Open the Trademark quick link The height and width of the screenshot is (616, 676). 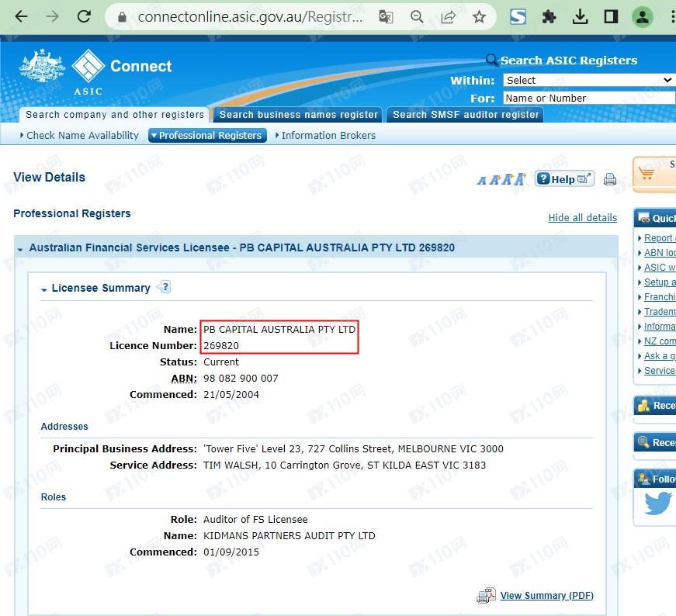[660, 312]
